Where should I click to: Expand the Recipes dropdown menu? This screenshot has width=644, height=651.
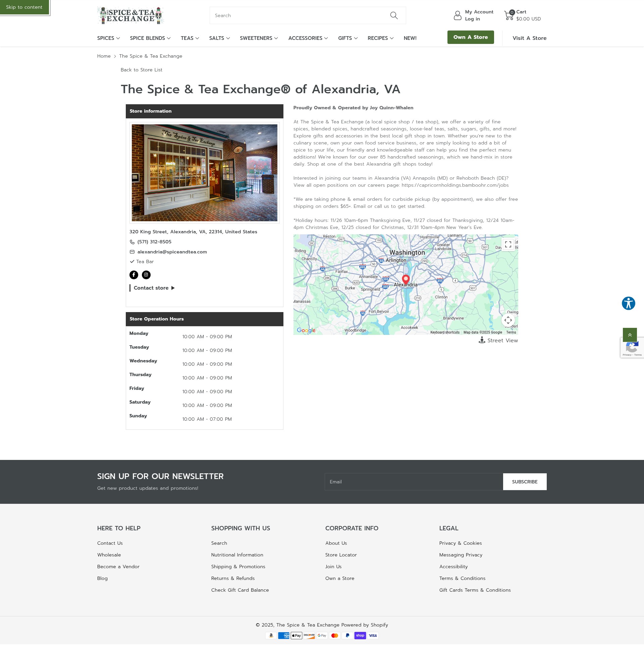[x=380, y=38]
